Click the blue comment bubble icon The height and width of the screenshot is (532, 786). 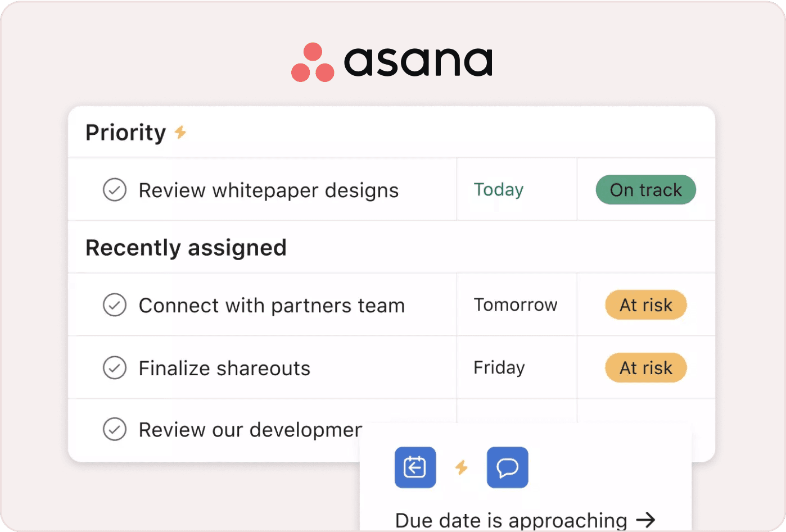pos(508,467)
